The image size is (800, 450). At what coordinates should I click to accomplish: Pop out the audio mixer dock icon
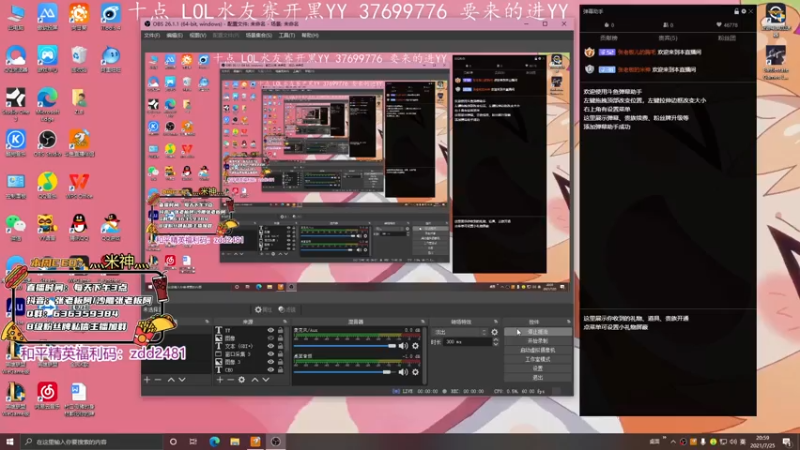click(x=422, y=321)
